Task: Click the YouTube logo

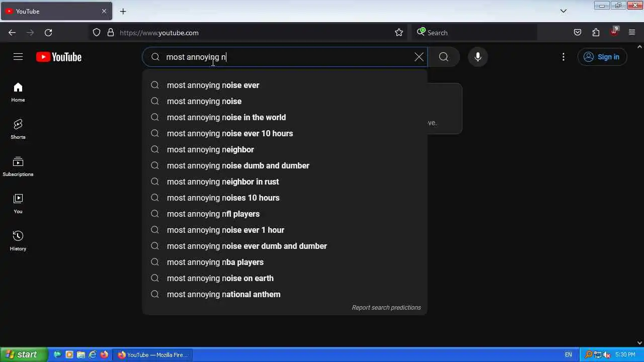Action: click(59, 57)
